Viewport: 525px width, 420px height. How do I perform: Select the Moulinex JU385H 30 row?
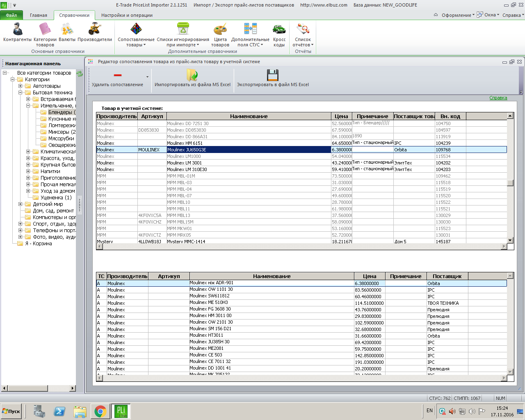pos(301,342)
